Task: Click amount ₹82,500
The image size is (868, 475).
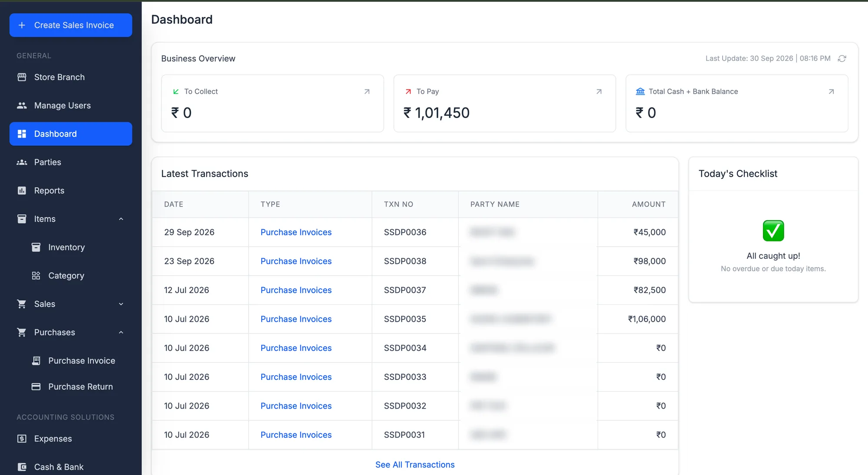Action: point(649,290)
